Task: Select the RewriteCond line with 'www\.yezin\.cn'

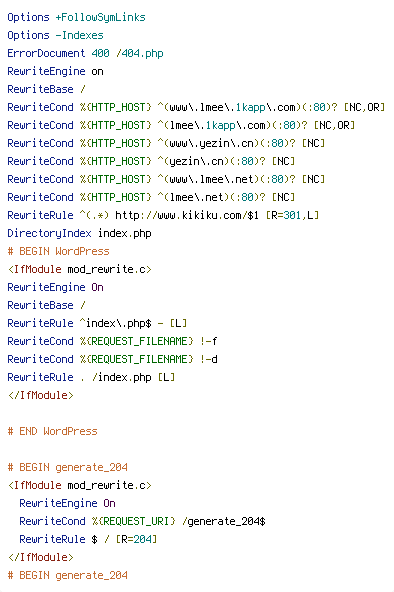Action: (x=166, y=143)
